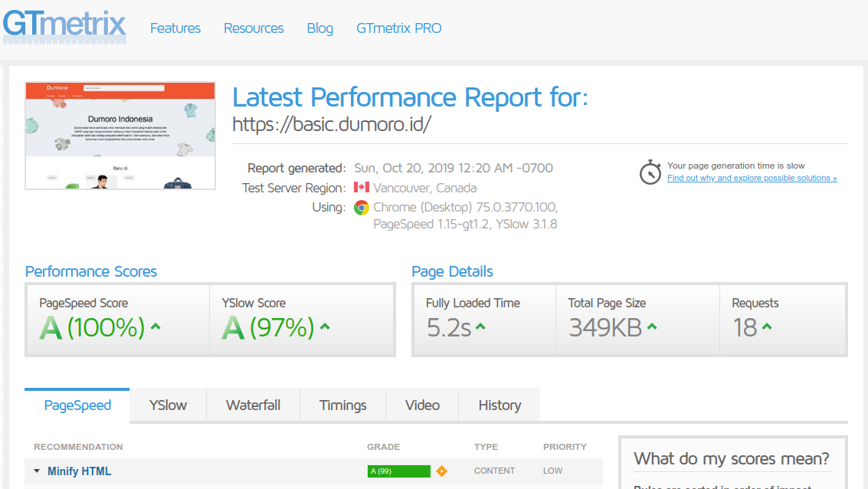Click the LOW priority cell
The width and height of the screenshot is (868, 489).
click(552, 471)
